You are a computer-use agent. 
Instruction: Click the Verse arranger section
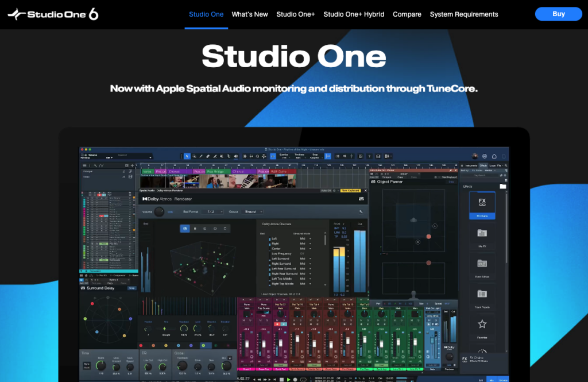[148, 172]
